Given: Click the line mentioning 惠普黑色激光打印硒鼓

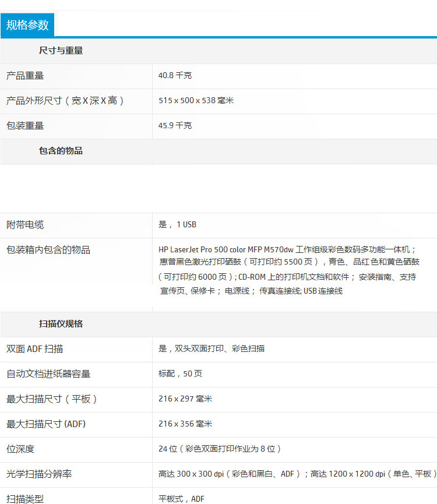Looking at the screenshot, I should 290,262.
